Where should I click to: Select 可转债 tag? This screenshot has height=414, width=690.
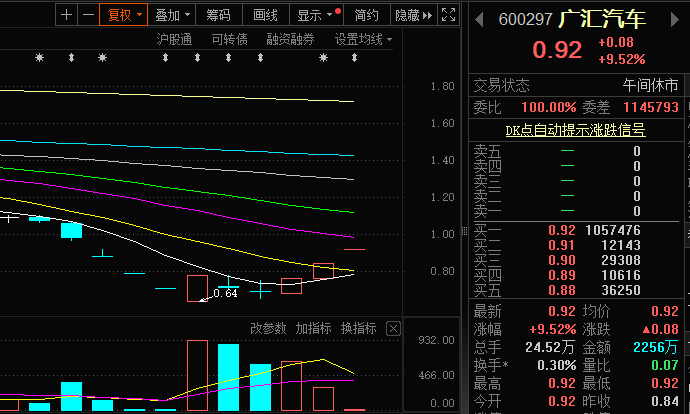pos(229,40)
